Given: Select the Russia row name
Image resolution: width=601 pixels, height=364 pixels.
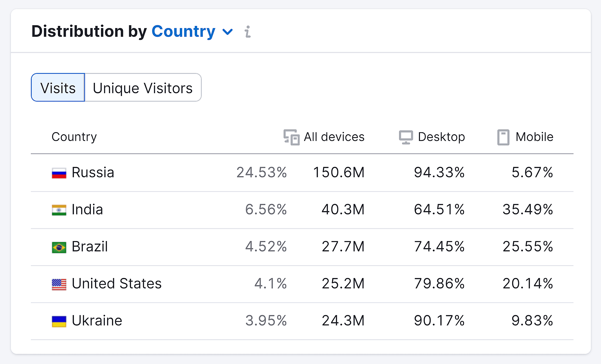Looking at the screenshot, I should pos(93,172).
